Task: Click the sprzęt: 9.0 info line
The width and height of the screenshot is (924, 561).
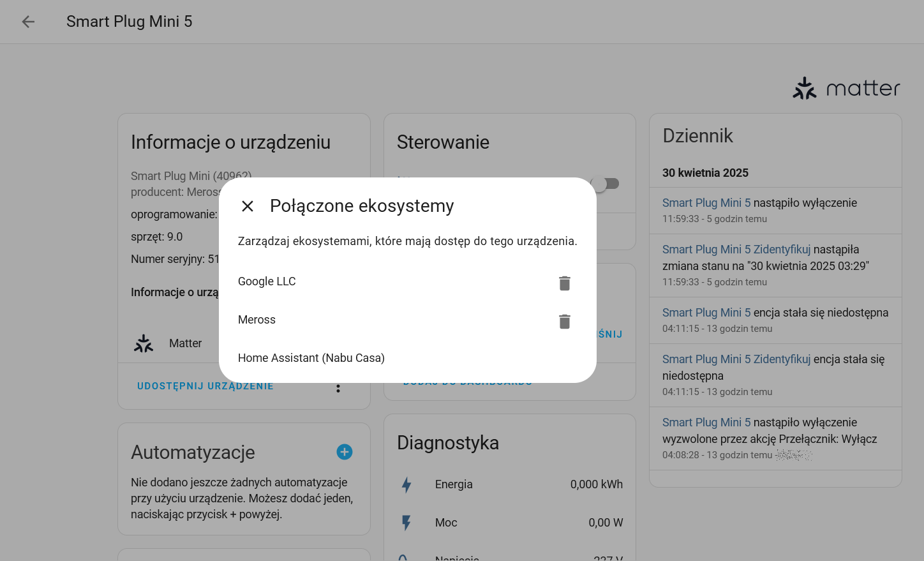Action: point(157,237)
